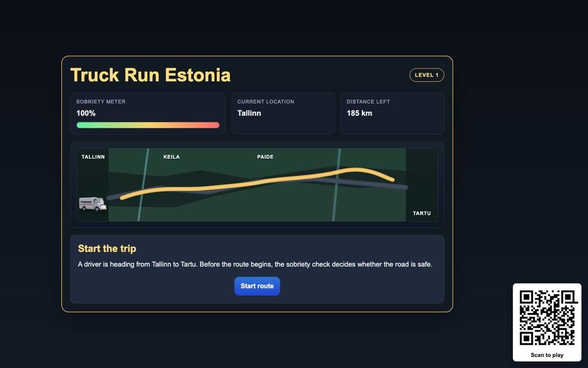Click the trip description sentence about the driver
588x368 pixels.
[x=255, y=264]
